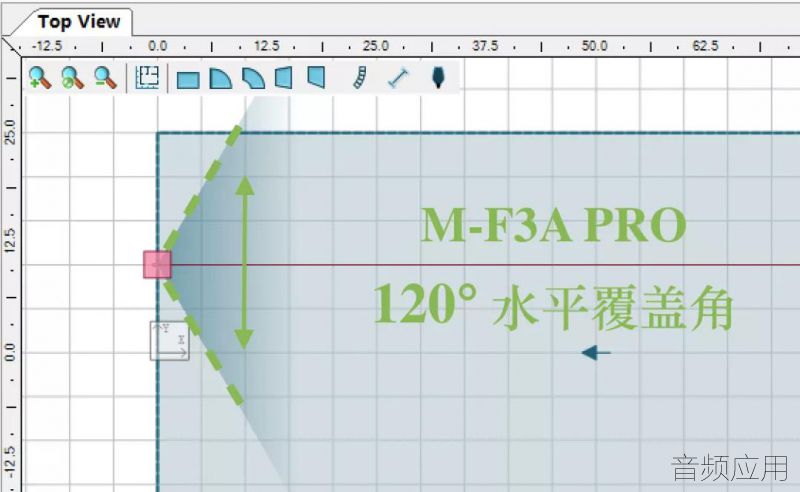The width and height of the screenshot is (800, 492).
Task: Select the distance measurement line tool
Action: point(398,79)
